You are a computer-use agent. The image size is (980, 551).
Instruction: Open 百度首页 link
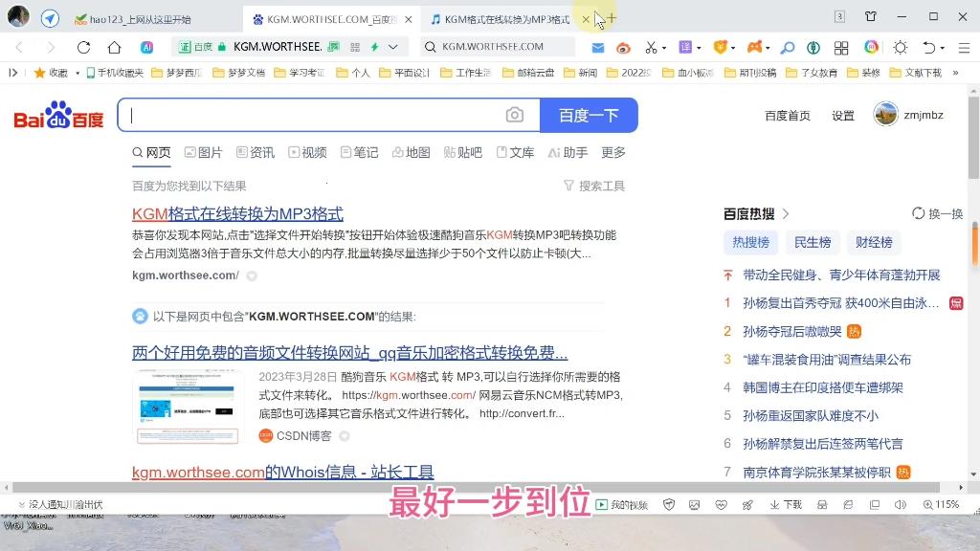(x=788, y=116)
